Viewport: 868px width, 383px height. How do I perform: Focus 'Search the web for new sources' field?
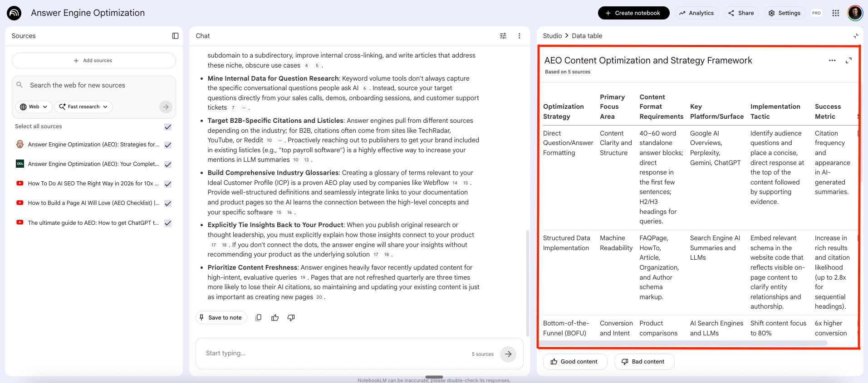click(93, 85)
